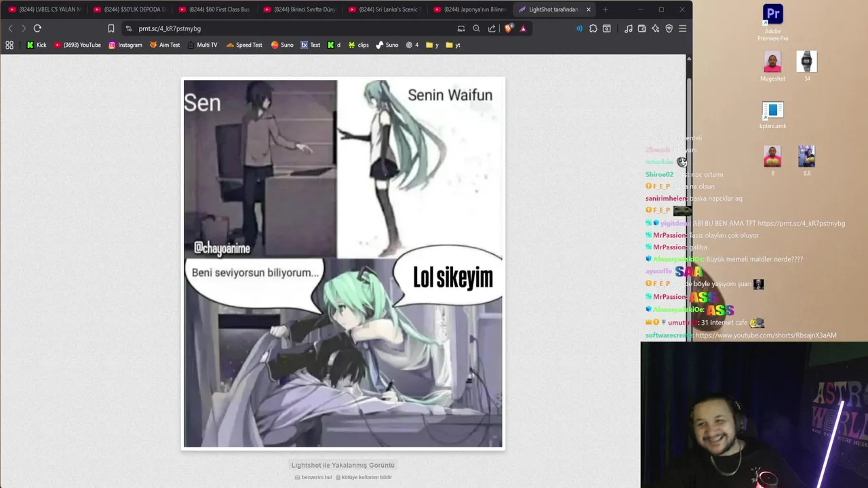This screenshot has width=868, height=488.
Task: Open the Adobe Premiere Pro desktop shortcut
Action: [x=772, y=23]
